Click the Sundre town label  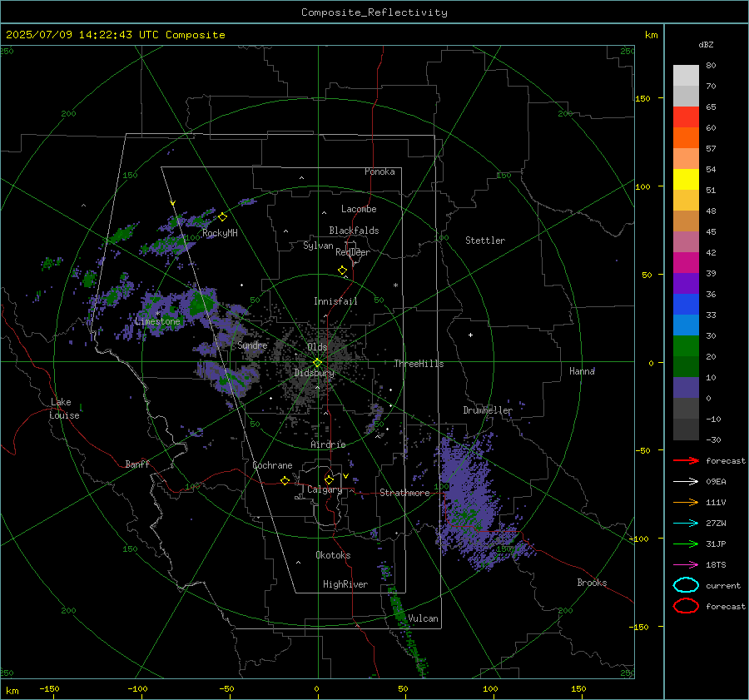(x=252, y=345)
